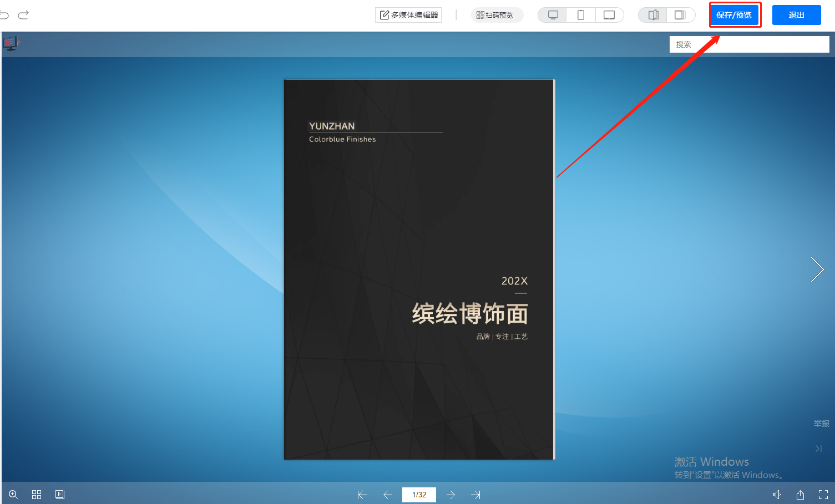The image size is (835, 504).
Task: Select the single-page layout view
Action: pyautogui.click(x=680, y=15)
